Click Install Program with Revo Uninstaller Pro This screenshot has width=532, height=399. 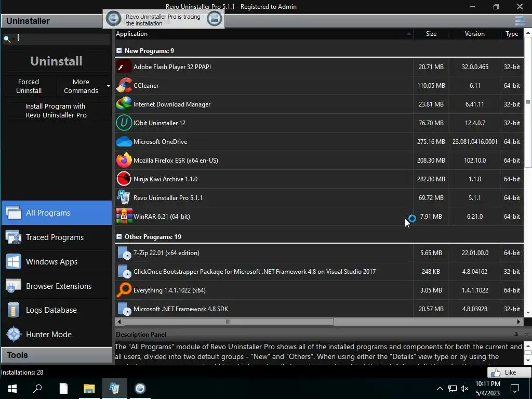pyautogui.click(x=56, y=111)
